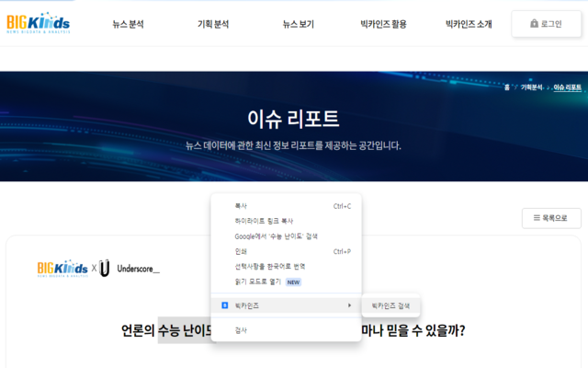Click the 목록으로 button
Screen dimensions: 588x368
tap(551, 218)
